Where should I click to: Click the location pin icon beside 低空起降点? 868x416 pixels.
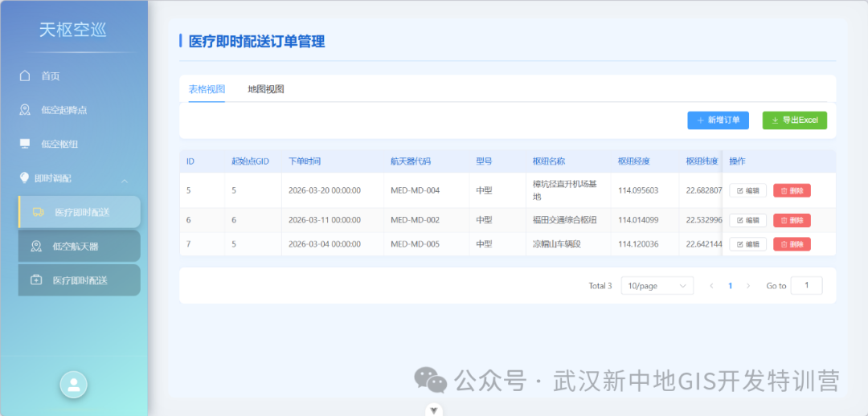[25, 109]
